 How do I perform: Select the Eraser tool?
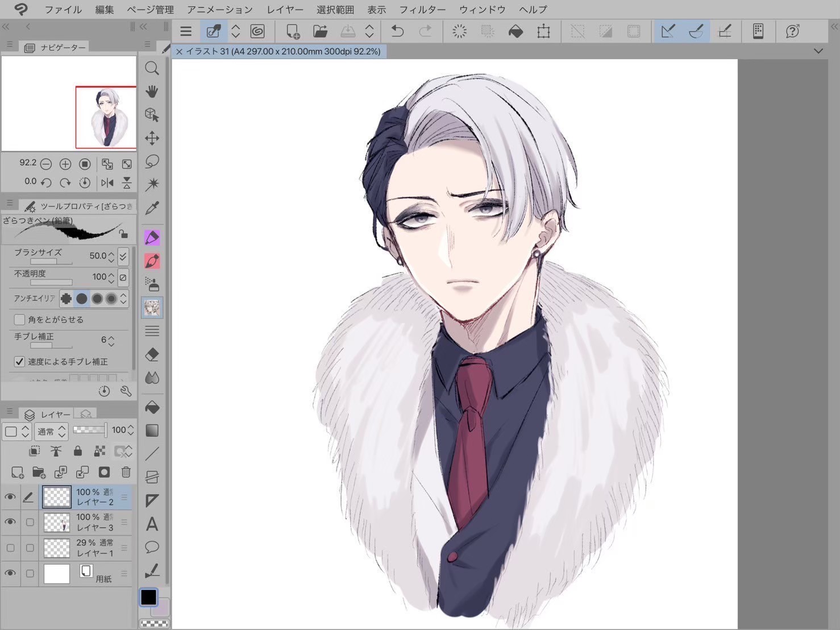152,355
